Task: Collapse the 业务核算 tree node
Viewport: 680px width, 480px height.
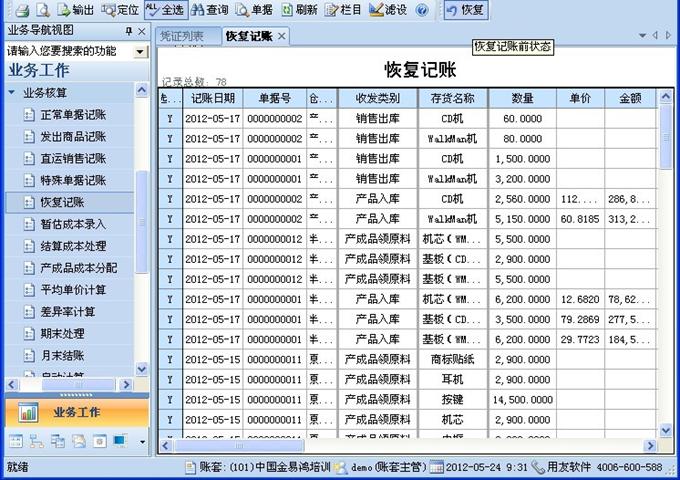Action: (12, 92)
